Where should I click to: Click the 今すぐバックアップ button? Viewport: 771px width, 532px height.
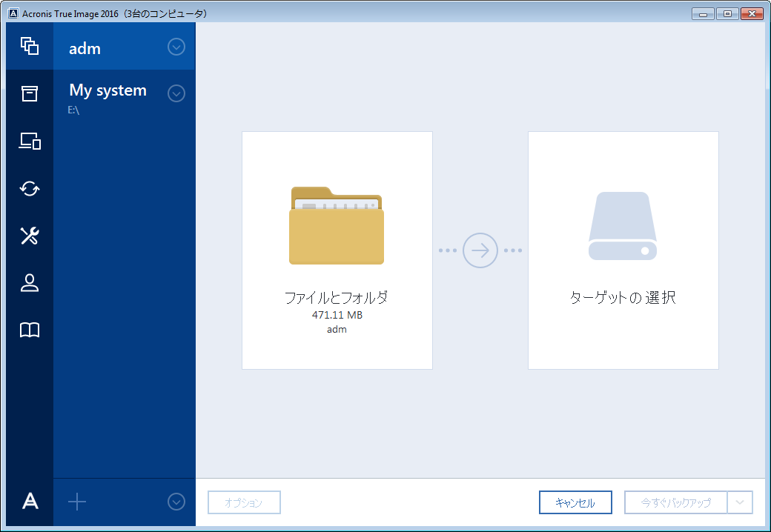coord(676,502)
